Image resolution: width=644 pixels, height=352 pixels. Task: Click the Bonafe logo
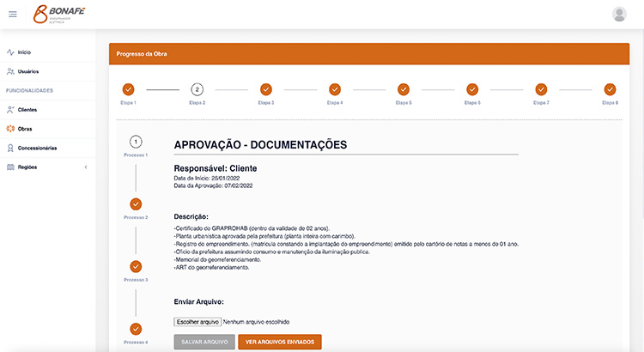(59, 15)
